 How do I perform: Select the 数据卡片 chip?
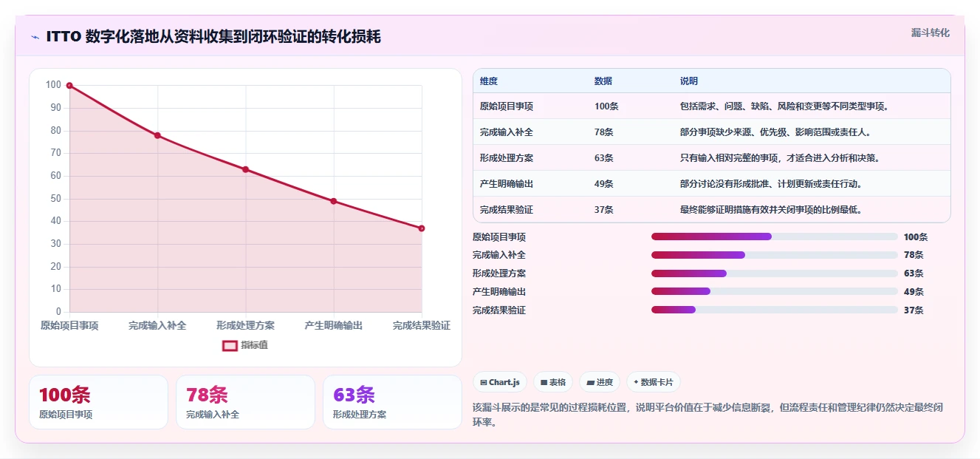coord(653,382)
